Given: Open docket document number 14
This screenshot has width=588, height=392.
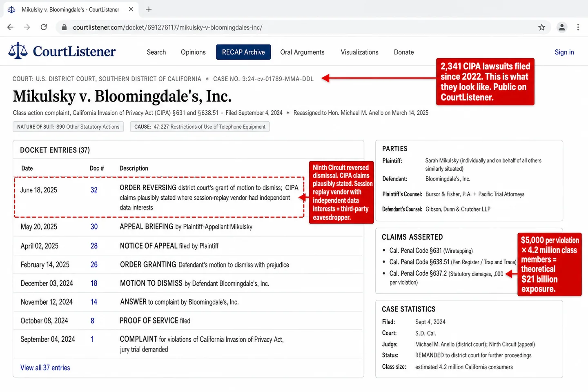Looking at the screenshot, I should (x=94, y=302).
